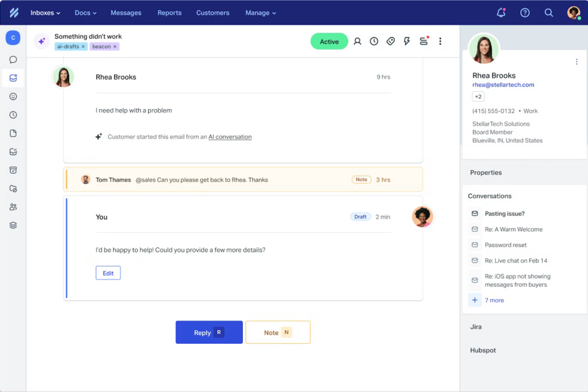Open the Docs dropdown menu
588x392 pixels.
[x=86, y=13]
